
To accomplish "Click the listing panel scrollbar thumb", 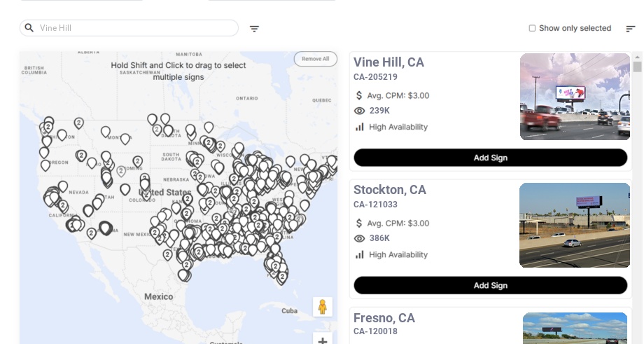I will pyautogui.click(x=637, y=67).
